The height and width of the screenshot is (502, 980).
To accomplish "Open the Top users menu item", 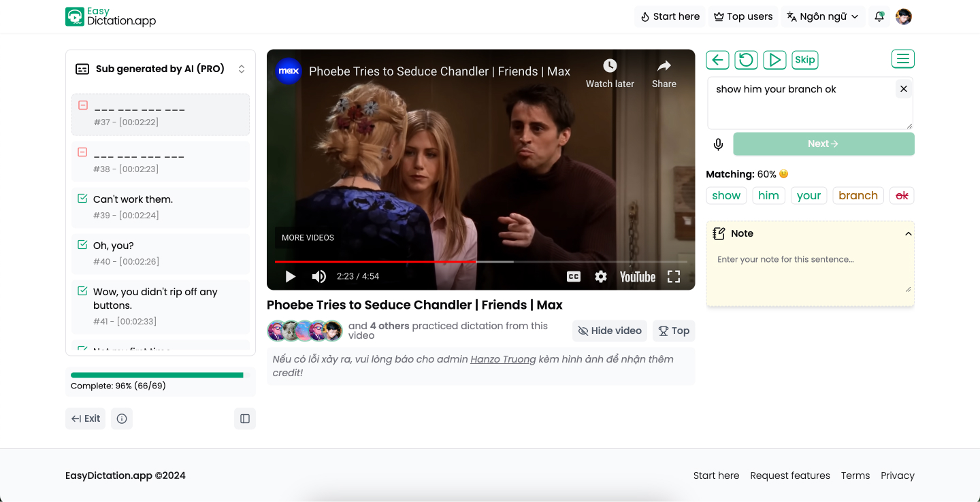I will pyautogui.click(x=743, y=17).
